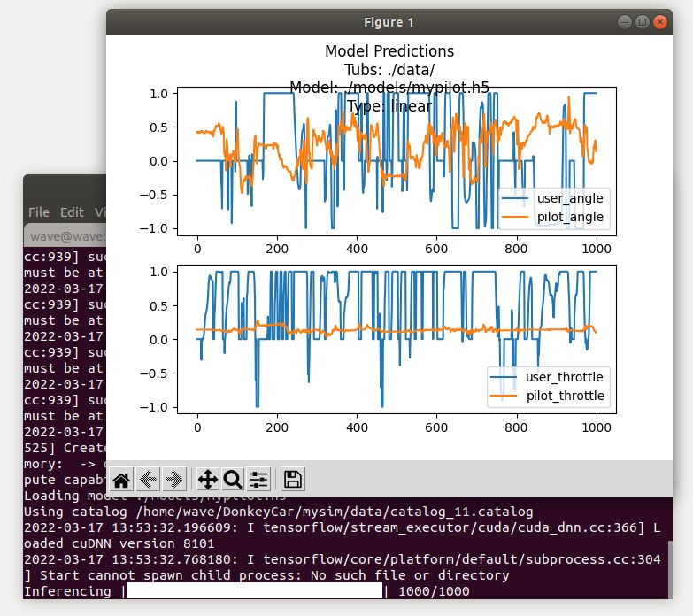693x616 pixels.
Task: Maximize the Figure 1 window
Action: [x=643, y=22]
